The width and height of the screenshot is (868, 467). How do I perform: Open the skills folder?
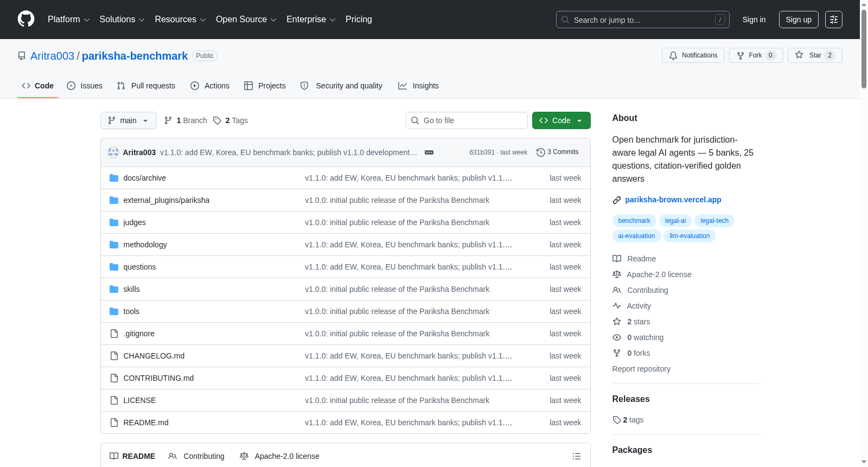(x=131, y=289)
